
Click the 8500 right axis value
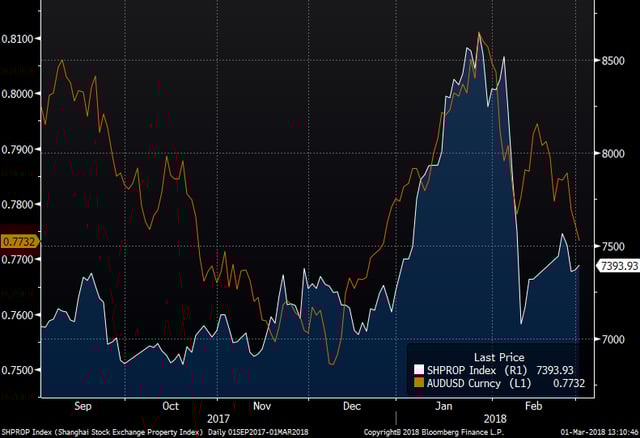pos(612,61)
